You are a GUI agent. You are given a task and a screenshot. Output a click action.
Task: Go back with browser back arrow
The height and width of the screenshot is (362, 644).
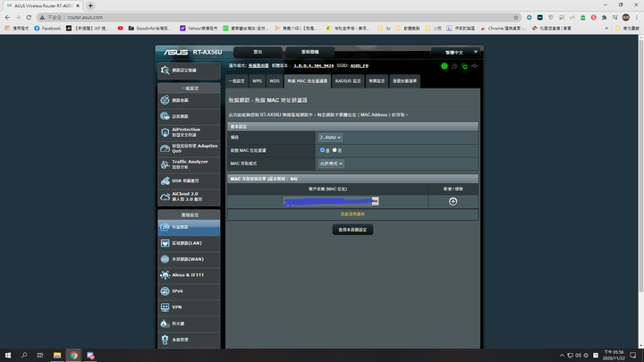coord(7,17)
